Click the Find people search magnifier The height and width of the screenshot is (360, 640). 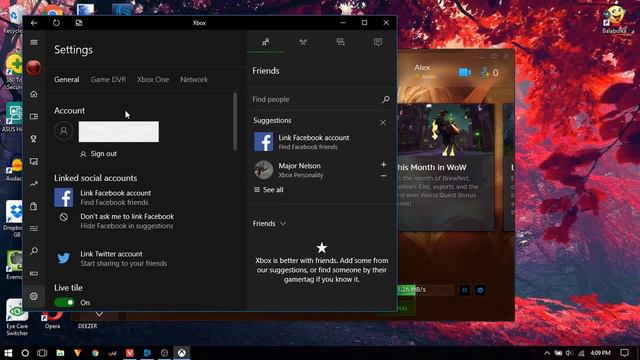click(386, 99)
